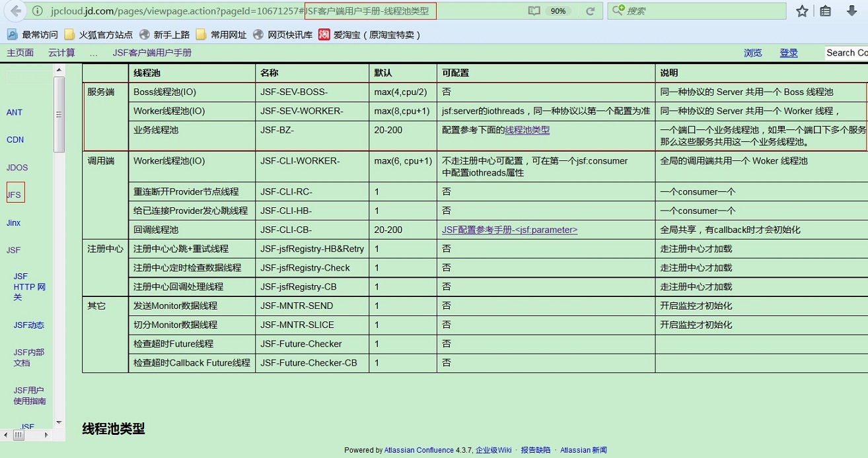Click sidebar scroll up arrow
This screenshot has width=868, height=458.
(x=59, y=70)
